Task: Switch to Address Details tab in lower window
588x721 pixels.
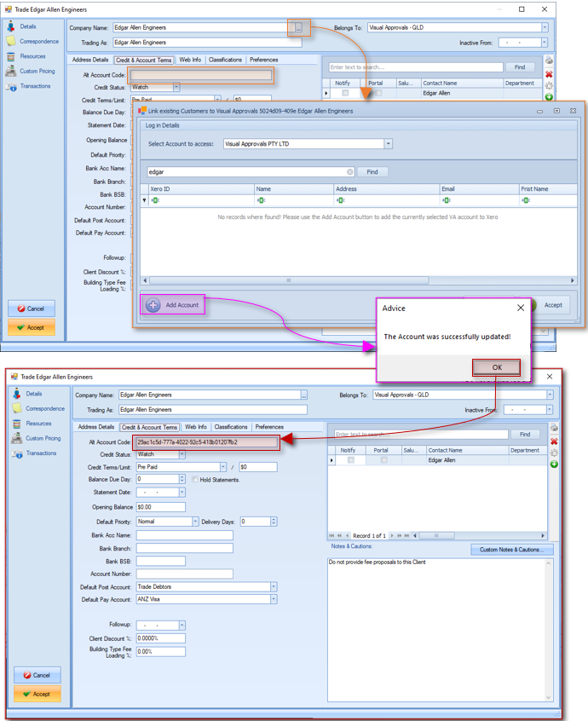Action: click(96, 427)
